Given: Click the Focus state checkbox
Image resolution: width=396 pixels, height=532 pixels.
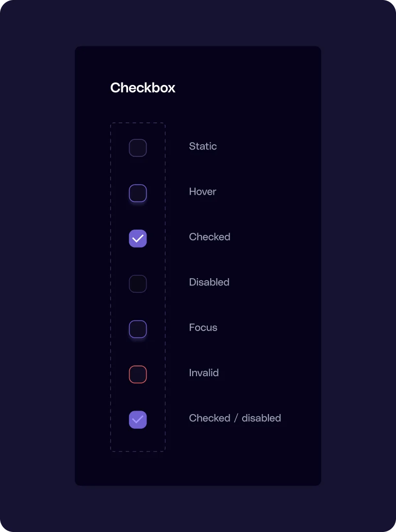Looking at the screenshot, I should coord(138,329).
